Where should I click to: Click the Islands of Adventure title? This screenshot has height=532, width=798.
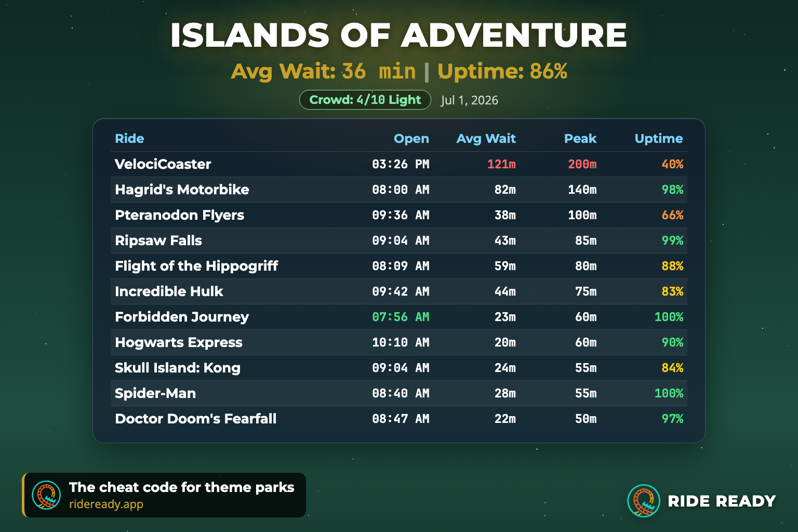(399, 35)
